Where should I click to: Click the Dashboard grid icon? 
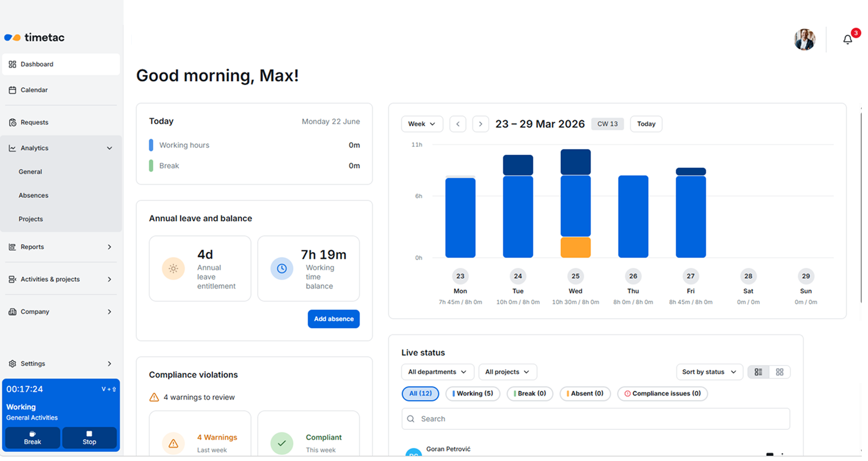tap(12, 64)
